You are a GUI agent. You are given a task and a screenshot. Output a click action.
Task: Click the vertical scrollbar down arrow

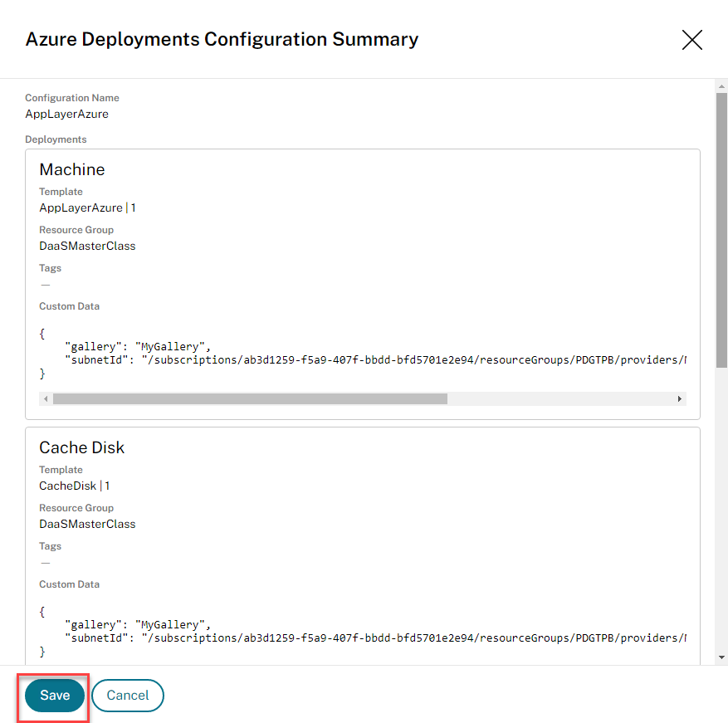(x=721, y=657)
